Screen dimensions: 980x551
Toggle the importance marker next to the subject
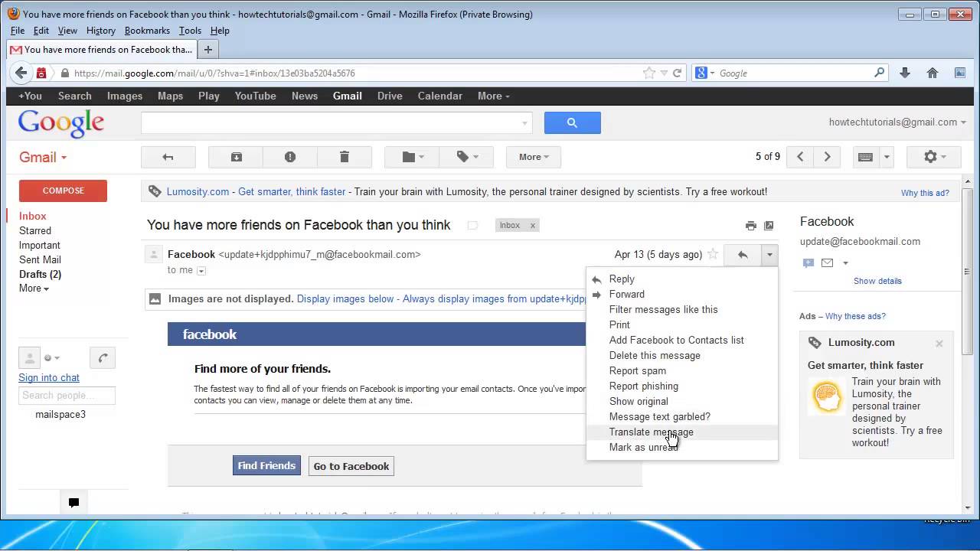472,225
